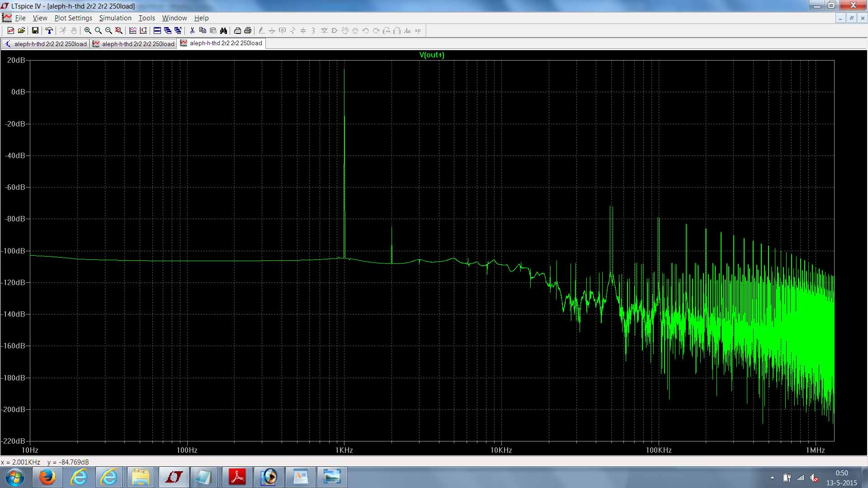Click the LTspice document icon left of File
Viewport: 868px width, 488px height.
pyautogui.click(x=7, y=18)
